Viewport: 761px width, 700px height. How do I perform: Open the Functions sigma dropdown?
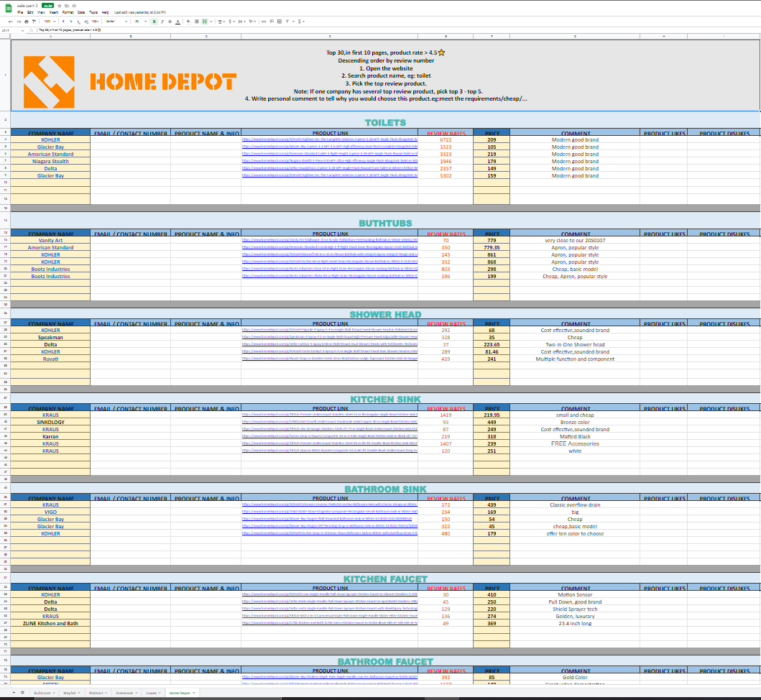[301, 22]
